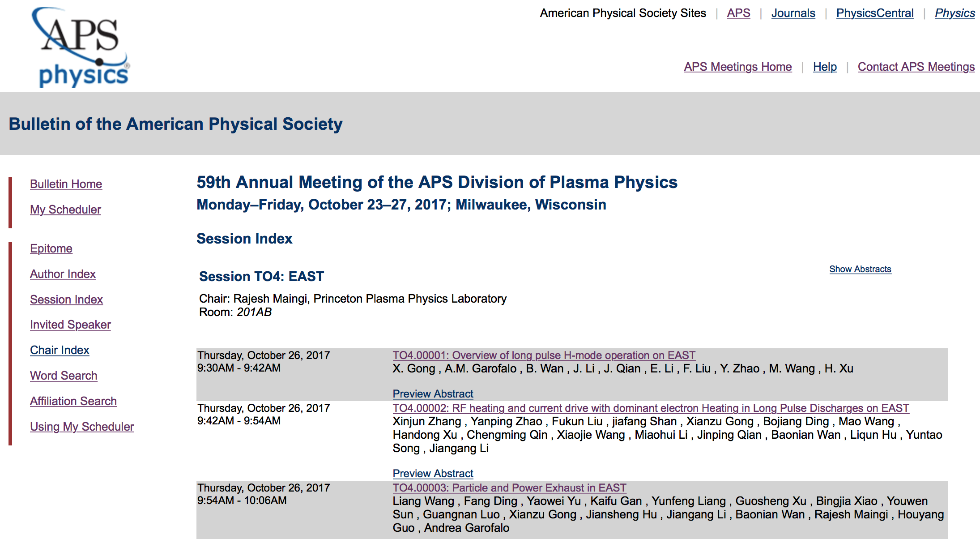Open the Epitome page
Screen dimensions: 980x539
(51, 248)
